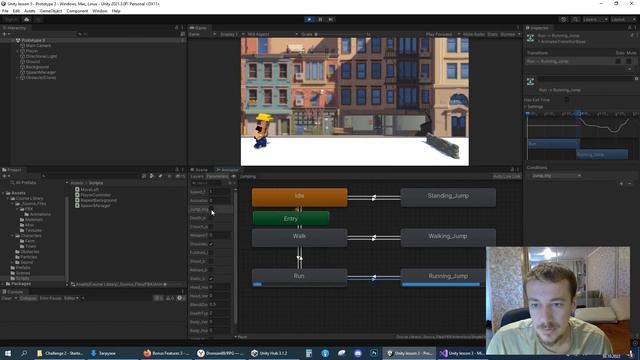Select SpawnManager object in Hierarchy
The width and height of the screenshot is (640, 360).
coord(40,72)
